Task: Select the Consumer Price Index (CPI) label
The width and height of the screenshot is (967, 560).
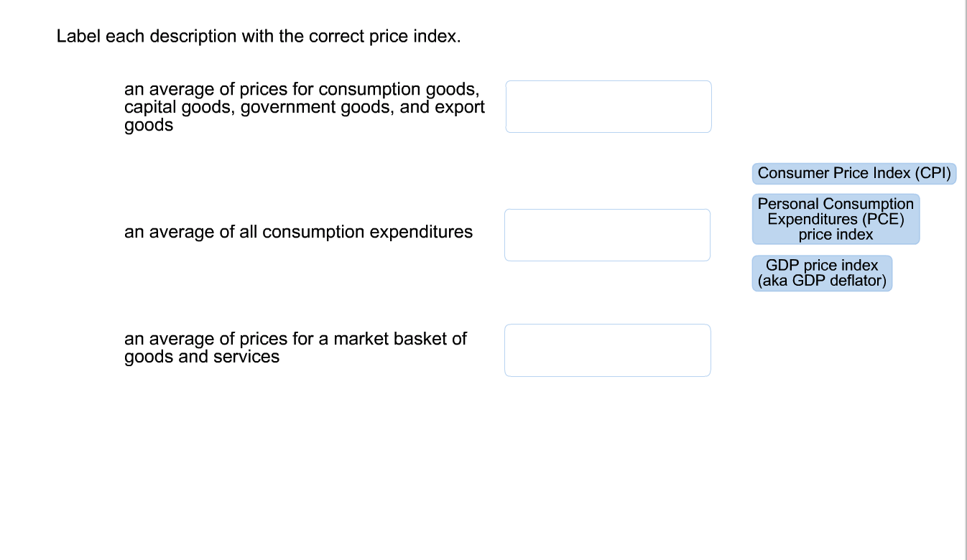Action: click(x=853, y=173)
